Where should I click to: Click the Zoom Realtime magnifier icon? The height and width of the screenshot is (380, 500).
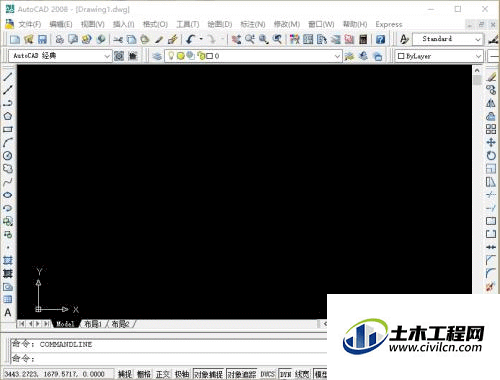point(250,40)
